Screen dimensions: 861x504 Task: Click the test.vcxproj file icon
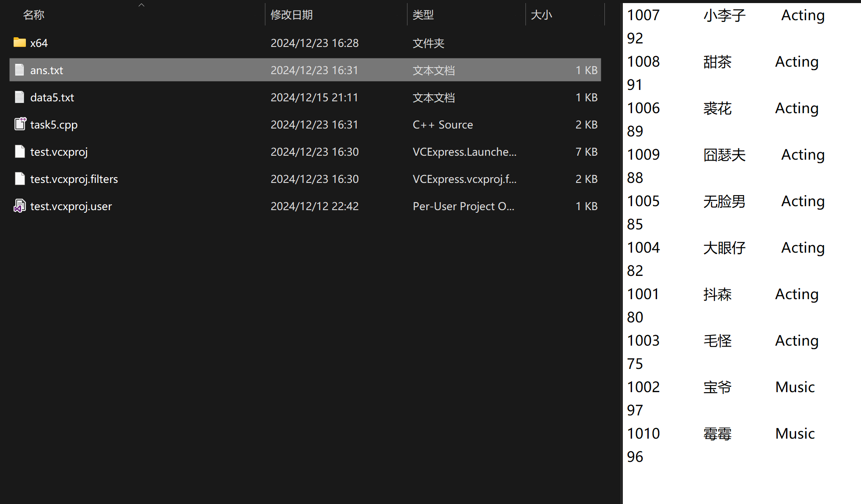click(19, 151)
